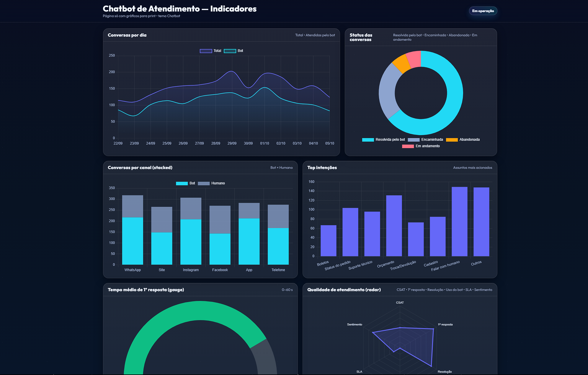Toggle Encaminhada legend swatch

[414, 140]
